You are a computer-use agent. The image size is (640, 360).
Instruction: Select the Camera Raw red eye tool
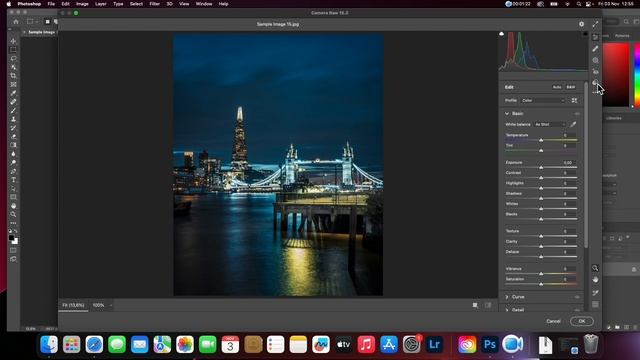click(595, 72)
